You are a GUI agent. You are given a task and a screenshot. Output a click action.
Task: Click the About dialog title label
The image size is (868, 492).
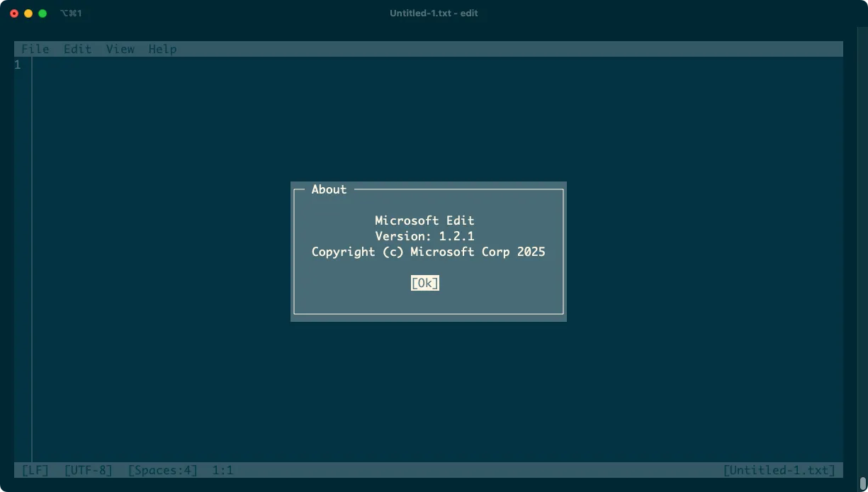[329, 189]
